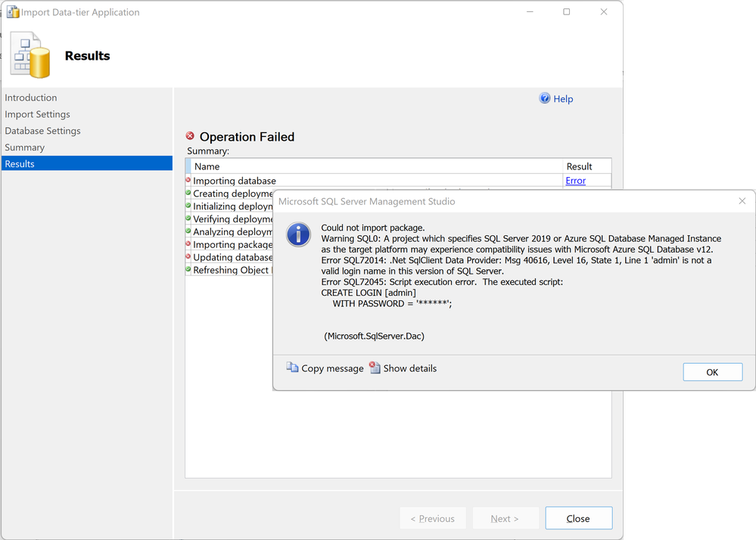Close the SQL Server Management Studio dialog

[742, 201]
